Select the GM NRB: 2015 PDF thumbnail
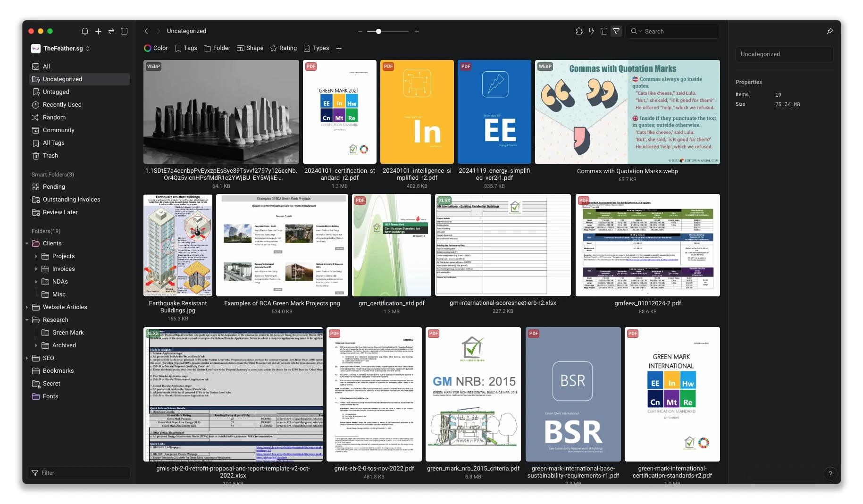 point(473,394)
